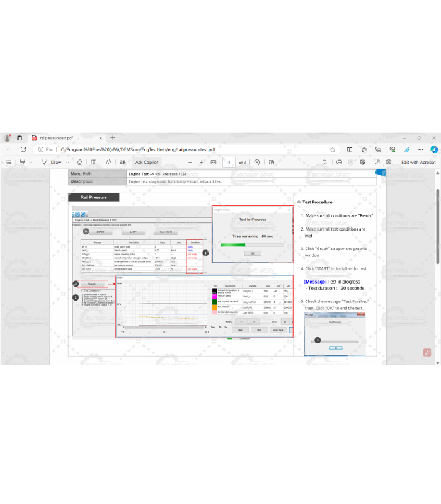Enter full screen mode
The width and height of the screenshot is (441, 504).
click(x=377, y=162)
